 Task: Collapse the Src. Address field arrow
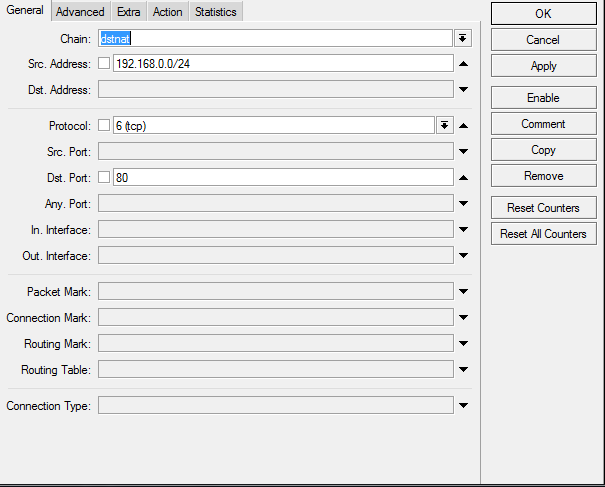click(x=463, y=64)
